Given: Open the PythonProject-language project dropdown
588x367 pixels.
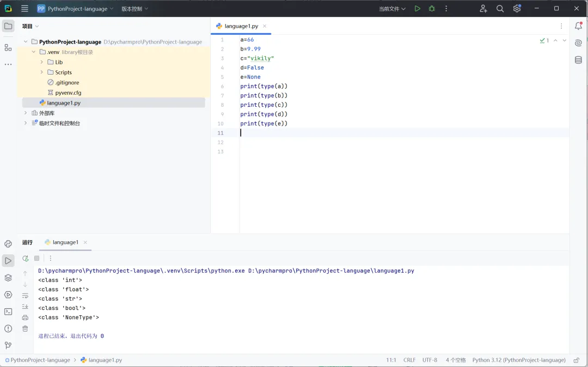Looking at the screenshot, I should point(75,9).
